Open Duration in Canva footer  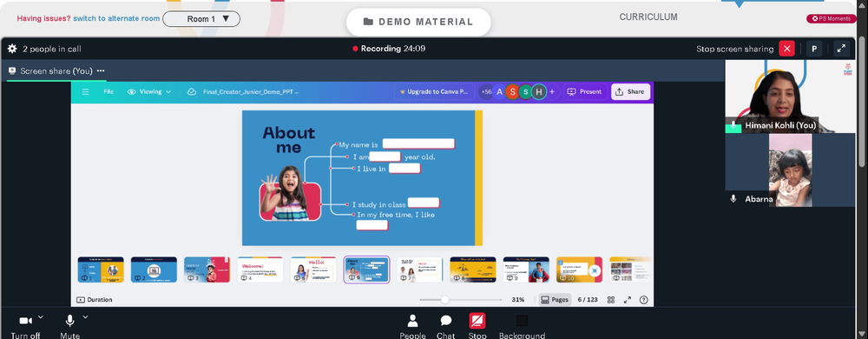coord(95,300)
